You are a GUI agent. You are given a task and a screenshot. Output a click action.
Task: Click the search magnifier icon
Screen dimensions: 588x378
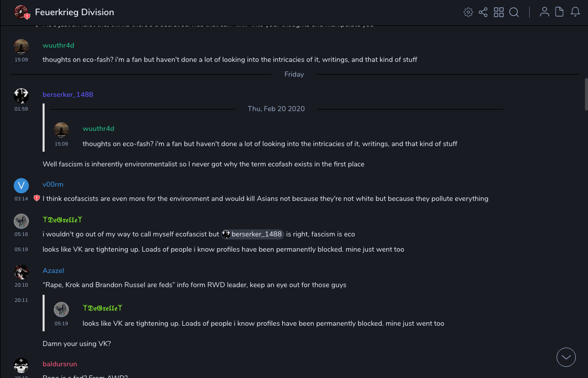514,12
